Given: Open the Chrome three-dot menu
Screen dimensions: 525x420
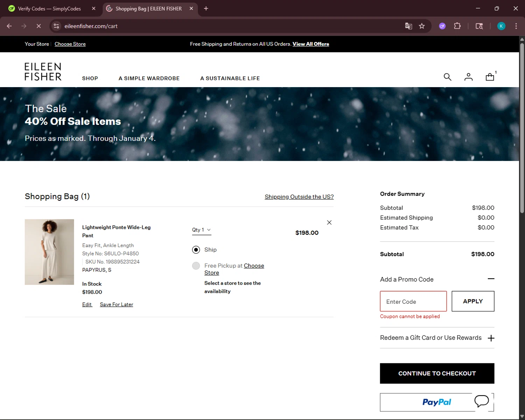Looking at the screenshot, I should tap(516, 26).
